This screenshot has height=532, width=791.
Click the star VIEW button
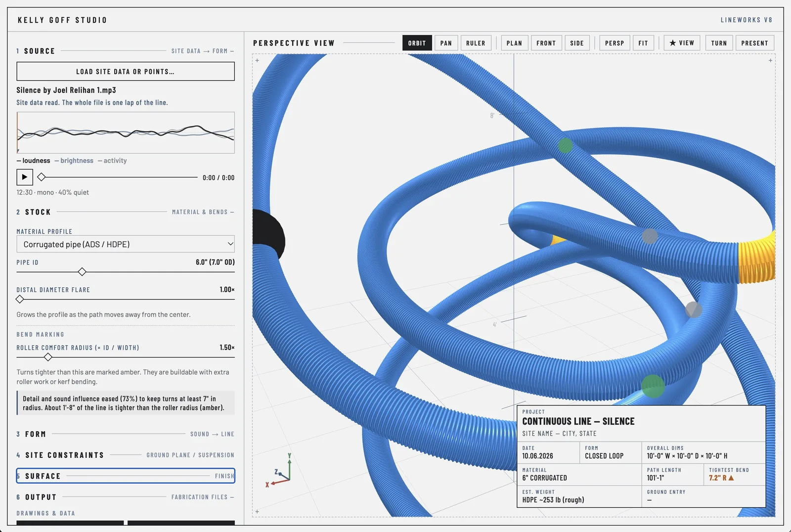[x=682, y=43]
